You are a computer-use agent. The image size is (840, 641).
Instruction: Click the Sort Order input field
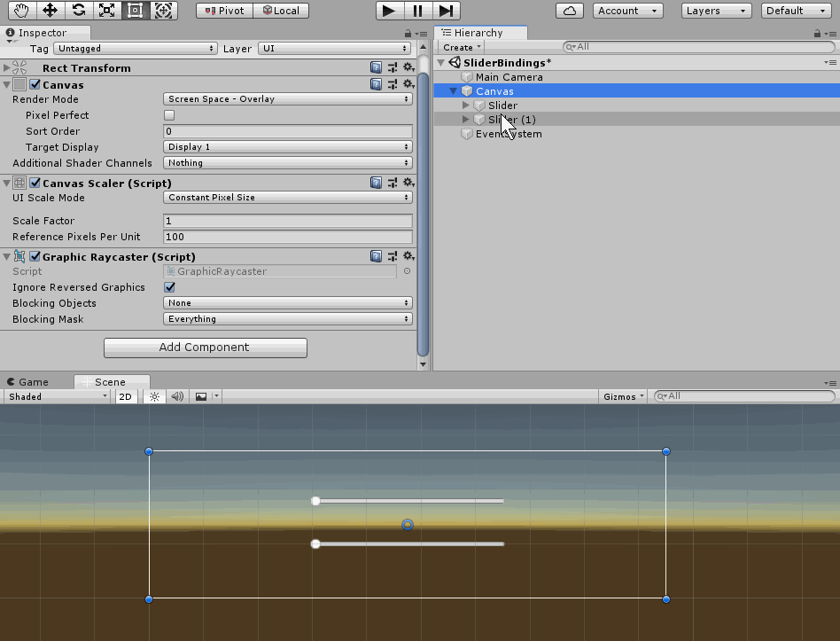point(288,131)
